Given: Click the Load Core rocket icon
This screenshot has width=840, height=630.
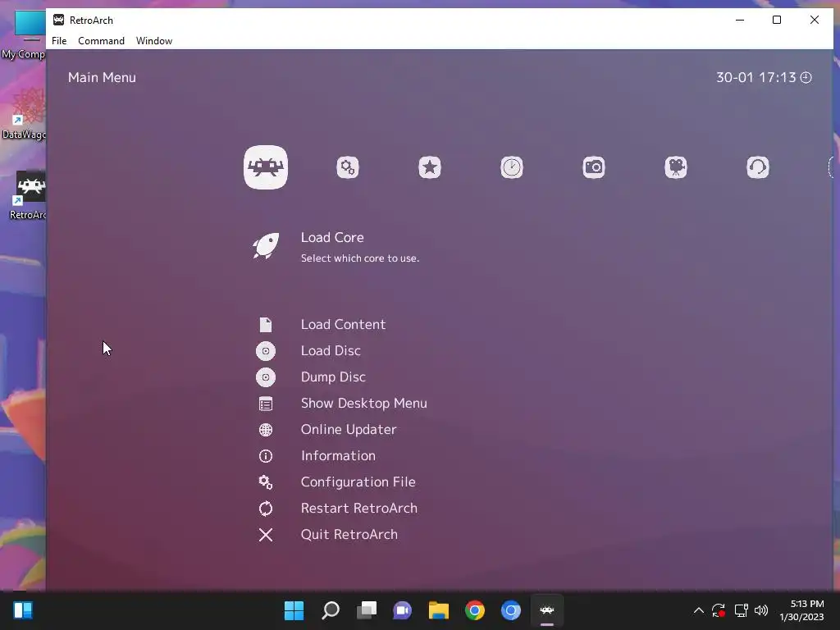Looking at the screenshot, I should (x=266, y=246).
